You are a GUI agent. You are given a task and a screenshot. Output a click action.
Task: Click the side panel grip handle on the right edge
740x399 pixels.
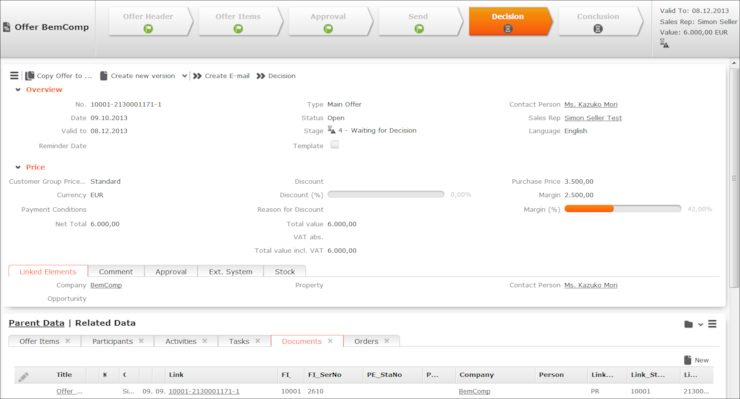733,178
